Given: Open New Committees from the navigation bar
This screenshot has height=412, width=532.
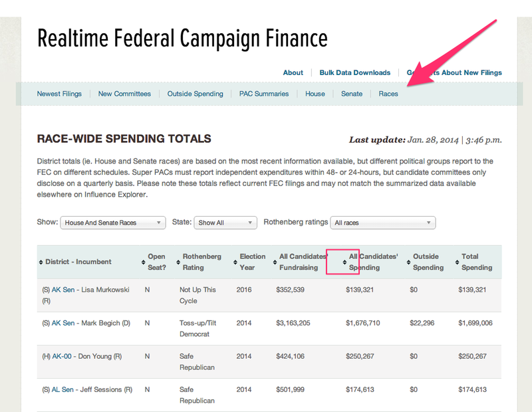Looking at the screenshot, I should tap(124, 94).
